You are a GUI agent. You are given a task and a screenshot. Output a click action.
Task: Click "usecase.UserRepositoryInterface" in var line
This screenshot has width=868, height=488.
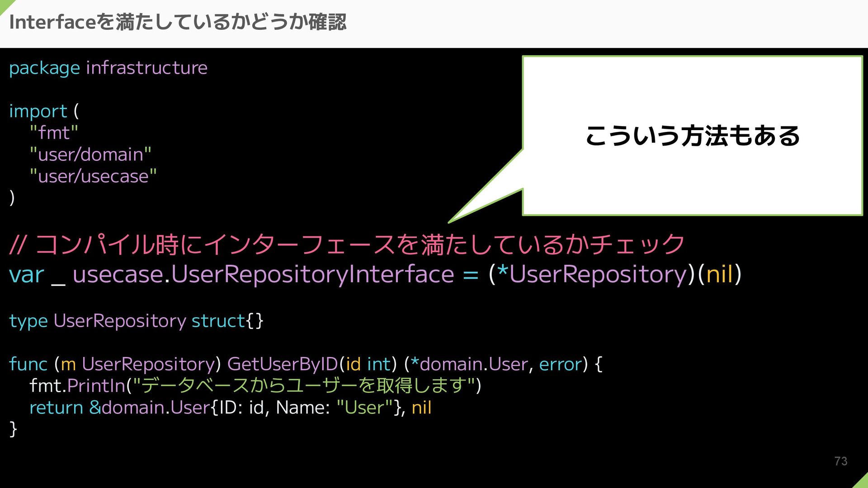click(x=263, y=274)
